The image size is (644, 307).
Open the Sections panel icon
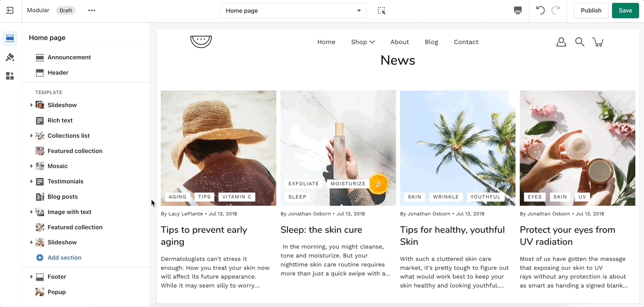pos(10,39)
